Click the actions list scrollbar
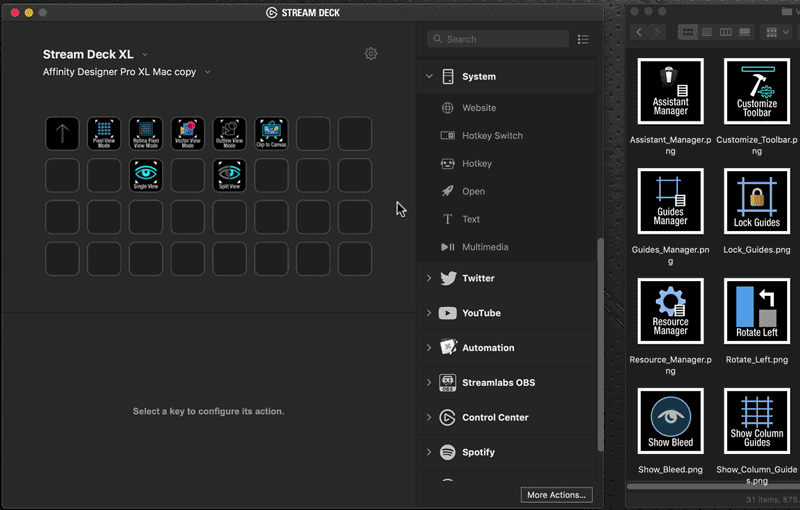 pos(600,344)
